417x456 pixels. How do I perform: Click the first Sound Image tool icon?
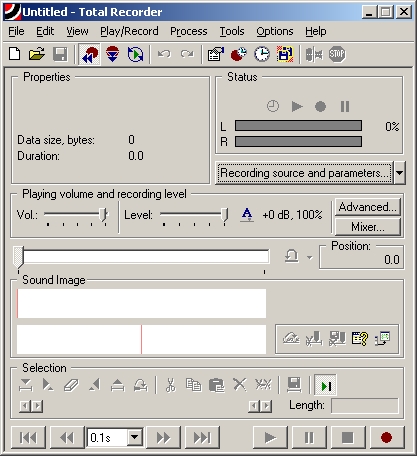(x=291, y=339)
